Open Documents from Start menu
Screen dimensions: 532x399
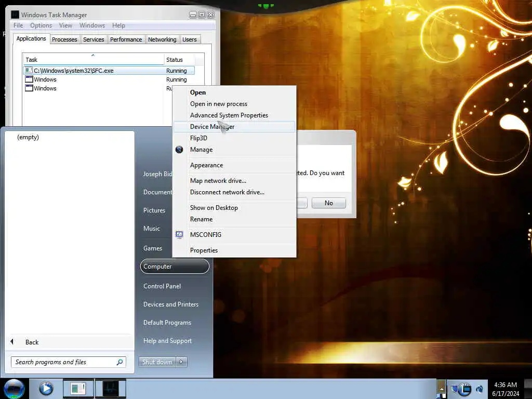click(157, 192)
